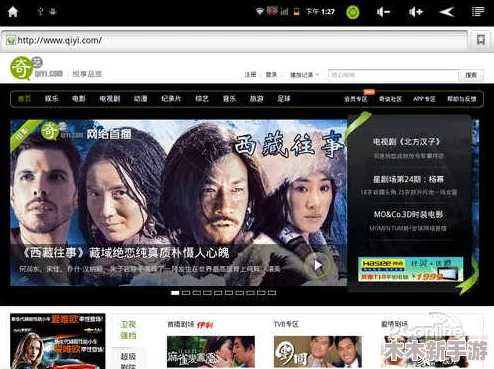Click the Hasee ¥1999 advertisement banner

pos(411,269)
